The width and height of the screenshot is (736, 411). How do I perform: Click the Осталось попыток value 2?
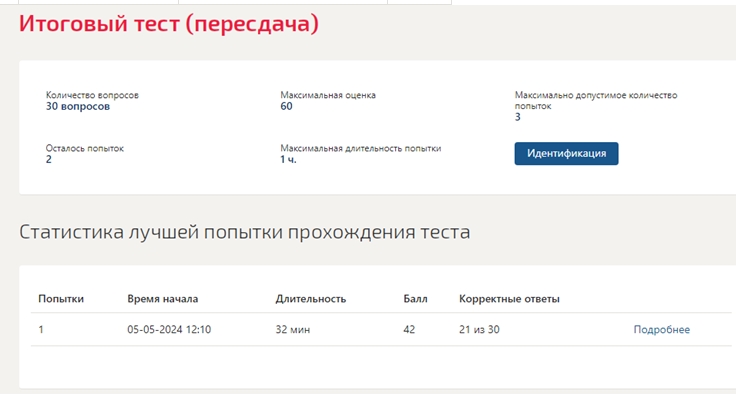click(x=49, y=160)
